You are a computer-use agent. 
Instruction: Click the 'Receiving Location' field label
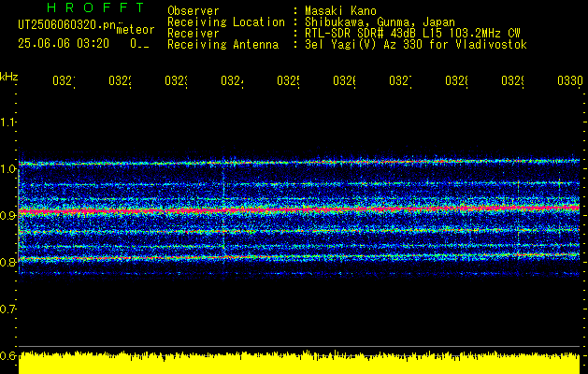pyautogui.click(x=226, y=22)
